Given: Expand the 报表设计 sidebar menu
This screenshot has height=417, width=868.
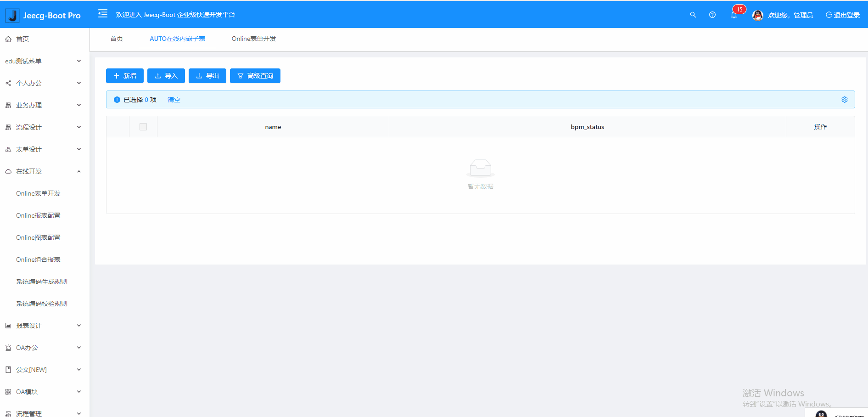Looking at the screenshot, I should pos(44,326).
